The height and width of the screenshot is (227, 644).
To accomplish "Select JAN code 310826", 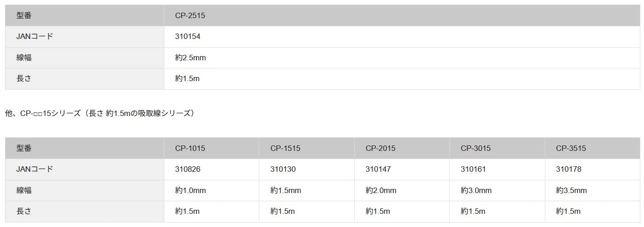I will click(188, 169).
